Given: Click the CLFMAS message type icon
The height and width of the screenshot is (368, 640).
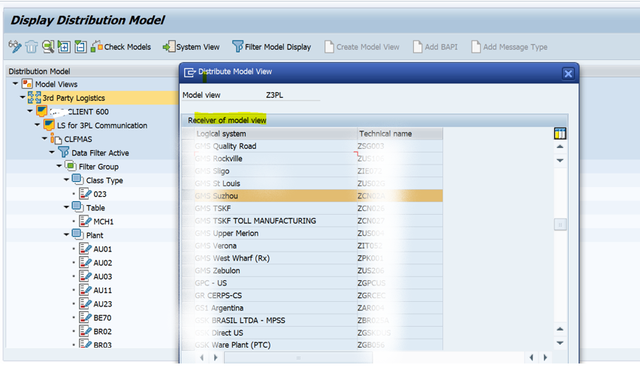Looking at the screenshot, I should 56,139.
